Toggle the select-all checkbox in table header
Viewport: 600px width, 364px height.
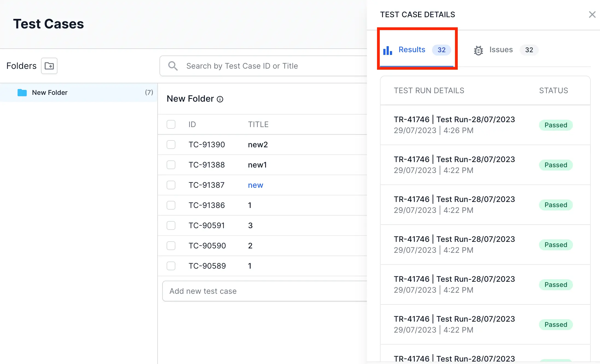171,124
